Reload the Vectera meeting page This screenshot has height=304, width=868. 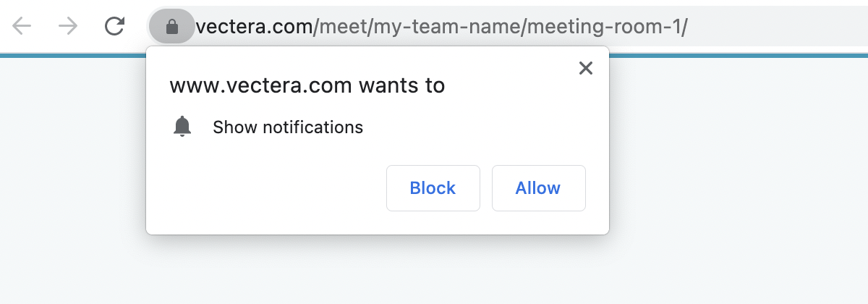click(114, 27)
